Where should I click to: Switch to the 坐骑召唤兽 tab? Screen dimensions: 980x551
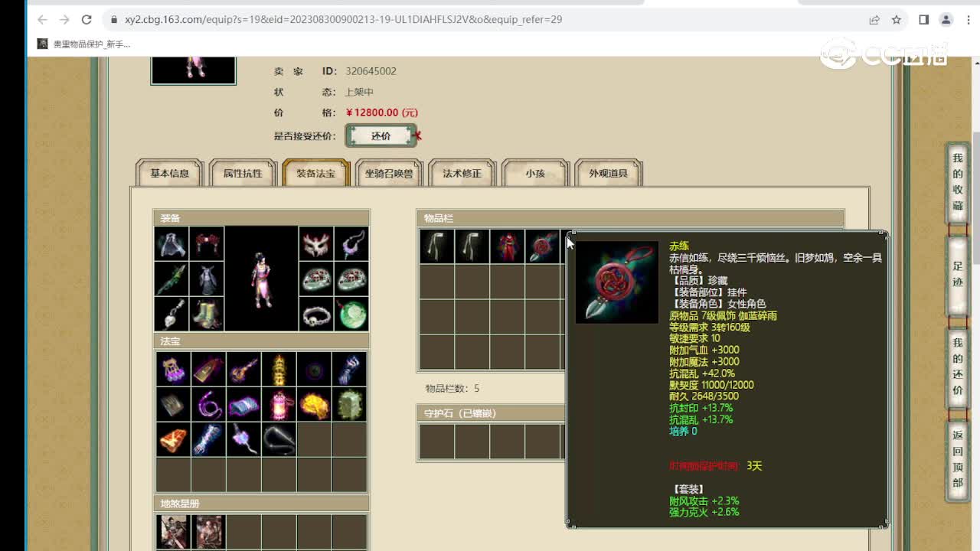click(x=389, y=173)
